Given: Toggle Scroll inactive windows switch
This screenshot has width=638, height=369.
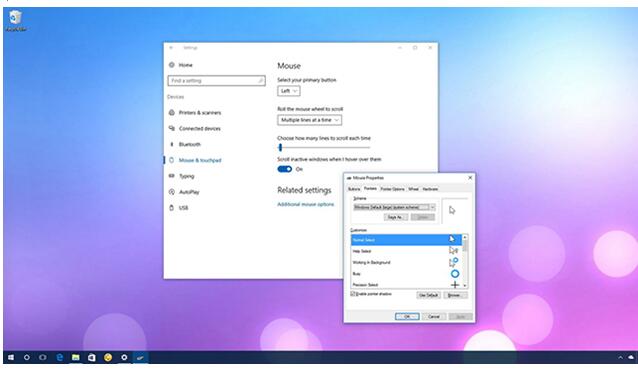Looking at the screenshot, I should pos(285,169).
